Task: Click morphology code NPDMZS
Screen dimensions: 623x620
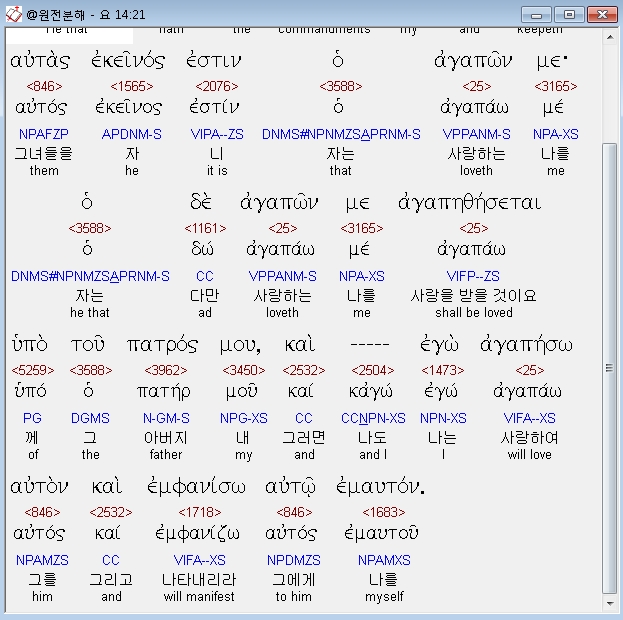Action: tap(294, 560)
